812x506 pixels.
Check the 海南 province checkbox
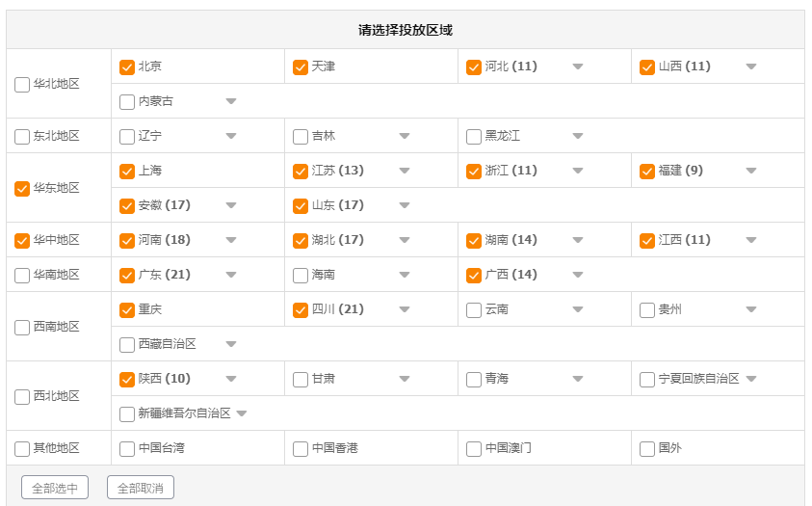(x=301, y=276)
